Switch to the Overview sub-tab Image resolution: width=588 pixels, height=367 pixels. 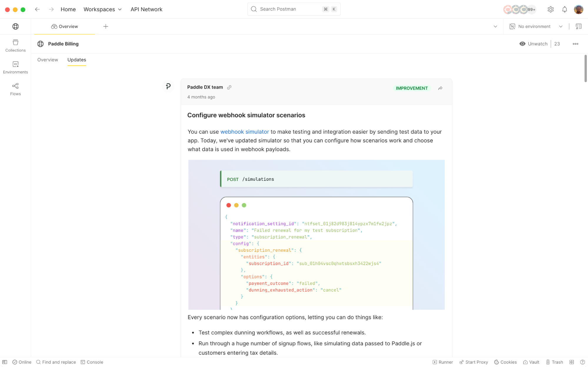48,60
